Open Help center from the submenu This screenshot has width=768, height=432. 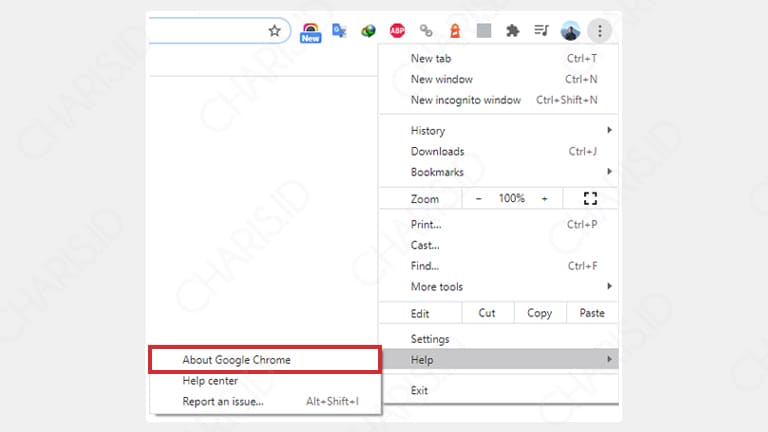(x=265, y=381)
